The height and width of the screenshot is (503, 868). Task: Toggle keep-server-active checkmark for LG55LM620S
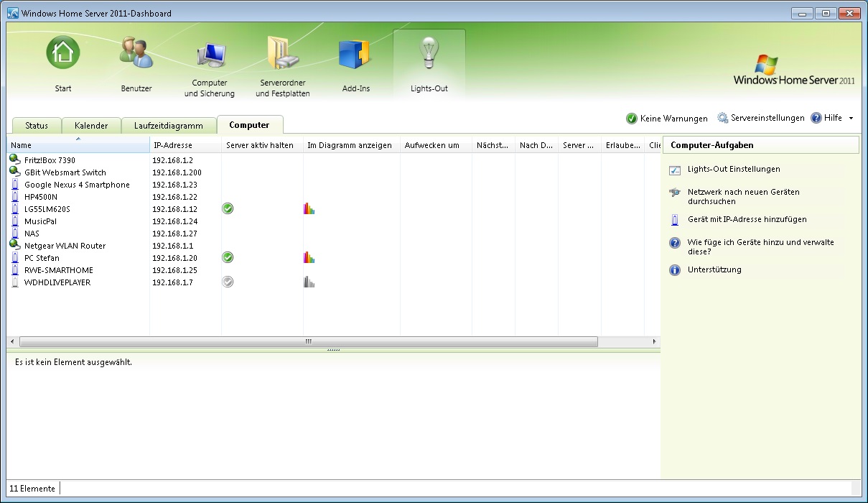(x=228, y=208)
